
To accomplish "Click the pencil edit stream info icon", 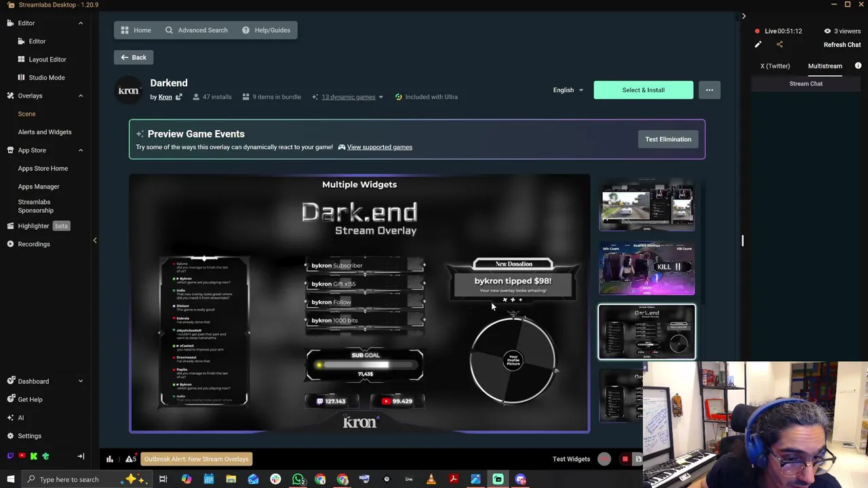I will (x=758, y=45).
